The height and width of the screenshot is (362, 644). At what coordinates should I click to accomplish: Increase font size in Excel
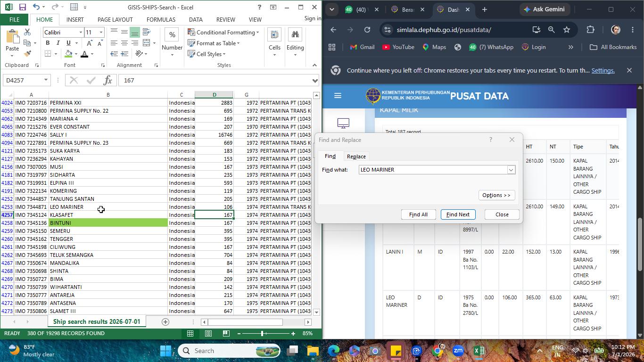[x=90, y=43]
